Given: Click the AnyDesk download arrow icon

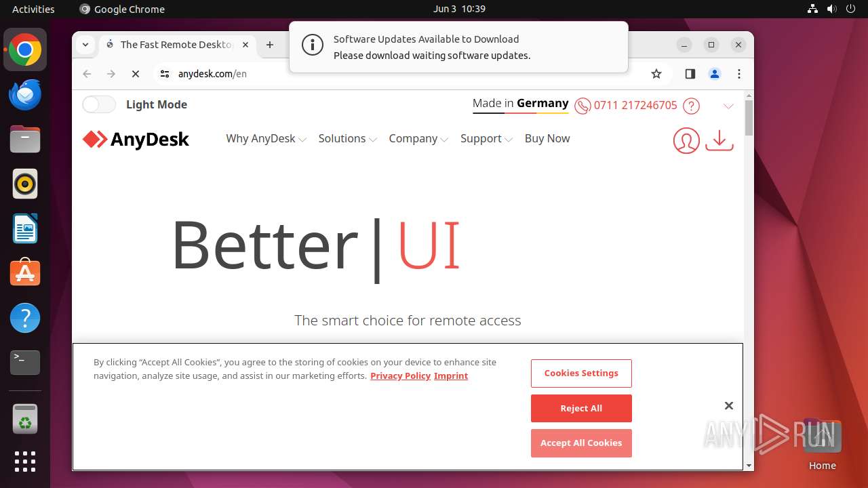Looking at the screenshot, I should pos(719,140).
